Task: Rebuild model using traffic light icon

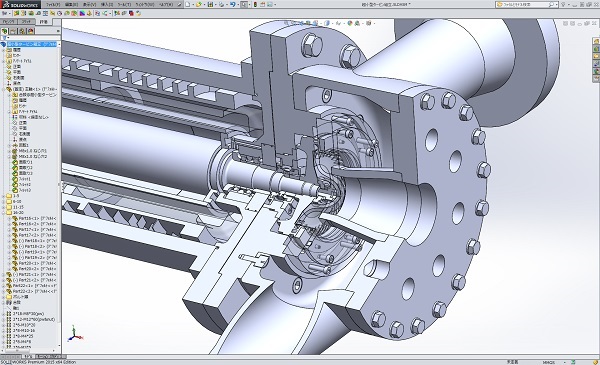Action: tap(255, 4)
